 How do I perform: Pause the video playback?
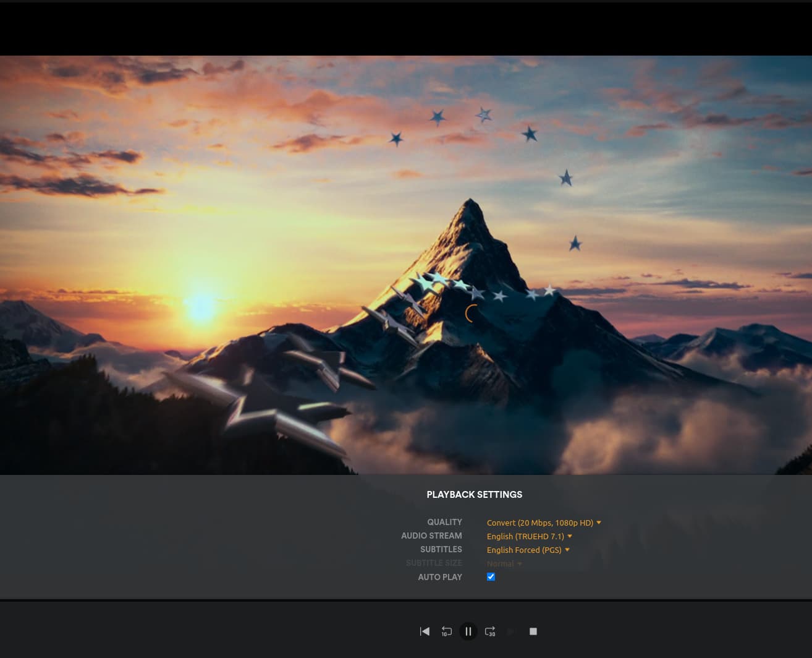coord(468,631)
